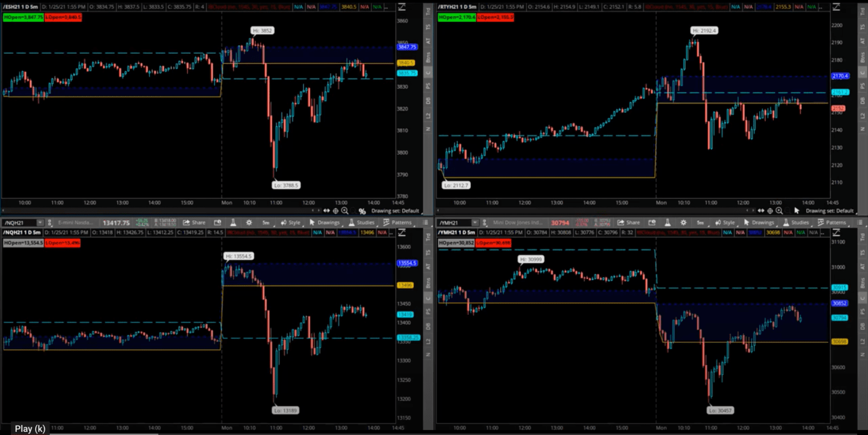Click the HOpen=30,852 label on the /YM chart
The width and height of the screenshot is (868, 435).
(x=456, y=243)
